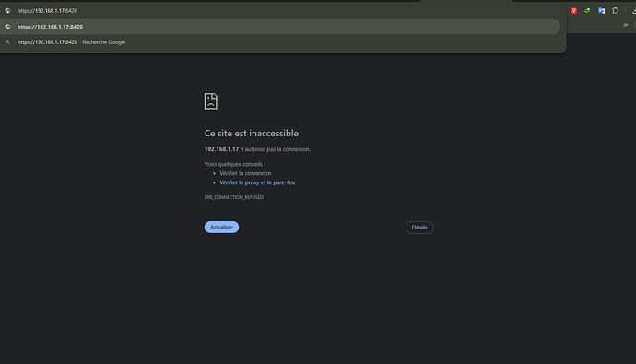Open the Vérifier le proxy et le pare-feu link
636x364 pixels.
coord(257,182)
